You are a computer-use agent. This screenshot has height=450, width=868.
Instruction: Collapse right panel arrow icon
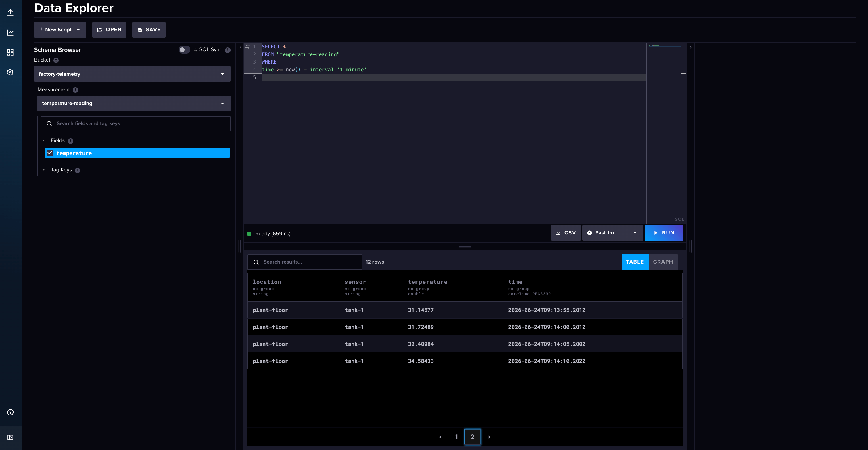click(691, 47)
